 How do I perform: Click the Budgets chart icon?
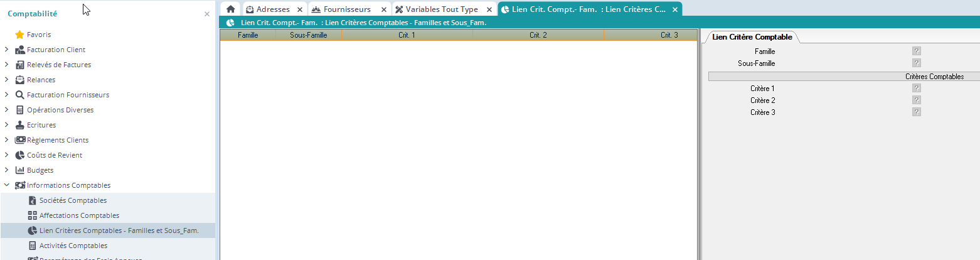click(x=19, y=170)
